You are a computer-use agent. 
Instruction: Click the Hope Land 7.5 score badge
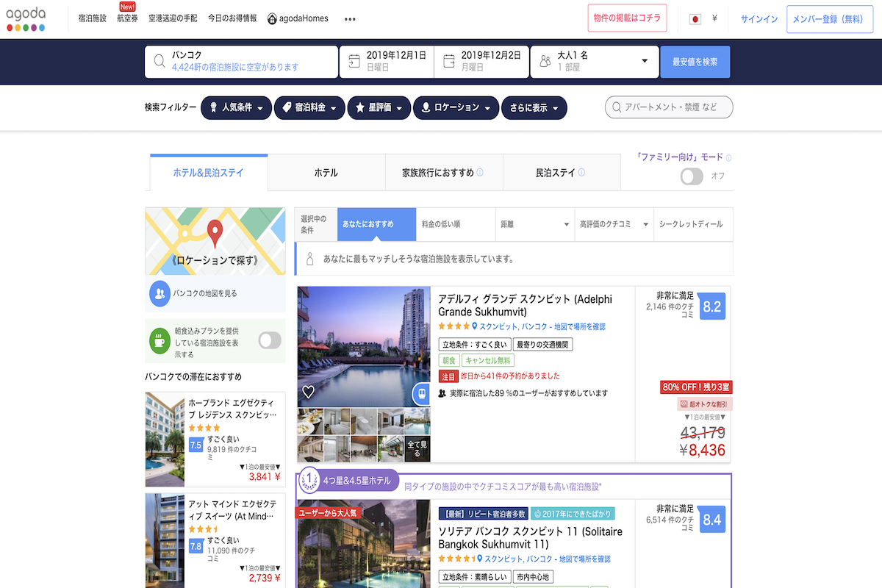(196, 445)
